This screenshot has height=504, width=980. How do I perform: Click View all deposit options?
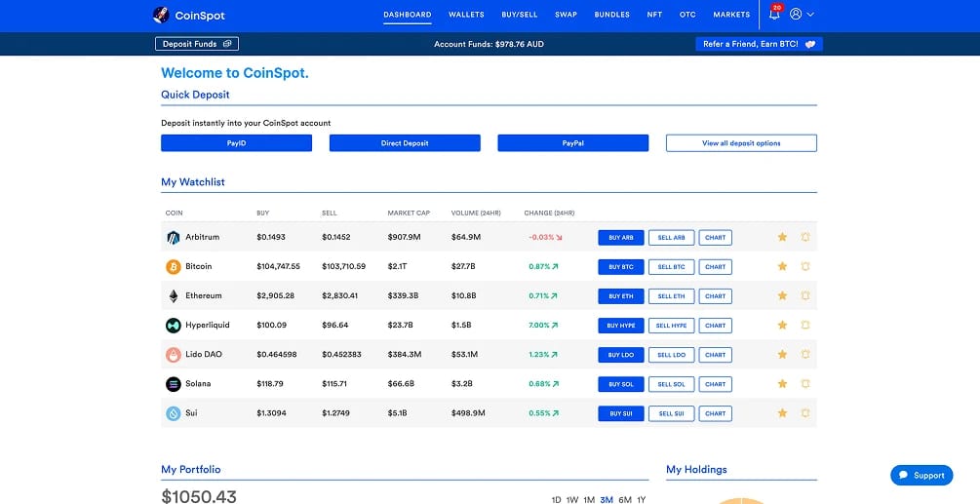pyautogui.click(x=741, y=143)
